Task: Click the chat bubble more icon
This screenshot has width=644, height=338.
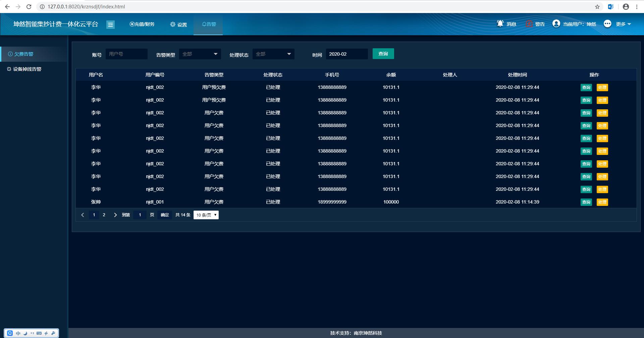Action: pyautogui.click(x=607, y=23)
